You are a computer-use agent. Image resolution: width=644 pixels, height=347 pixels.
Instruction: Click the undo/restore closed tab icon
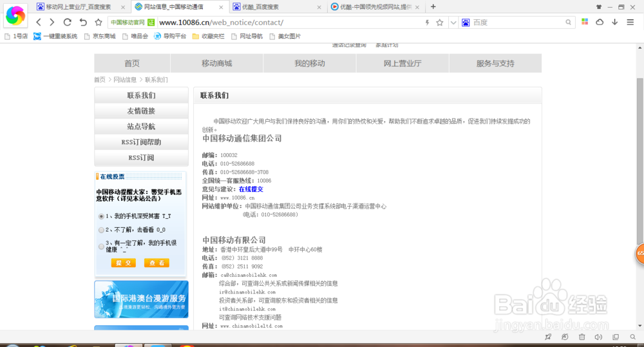(83, 22)
